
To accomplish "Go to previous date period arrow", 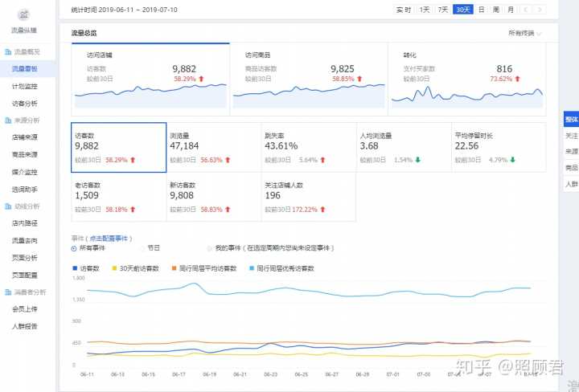I will 526,9.
